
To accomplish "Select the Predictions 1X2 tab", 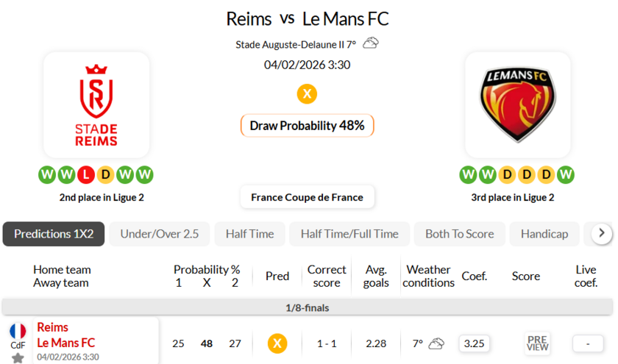I will pos(54,234).
